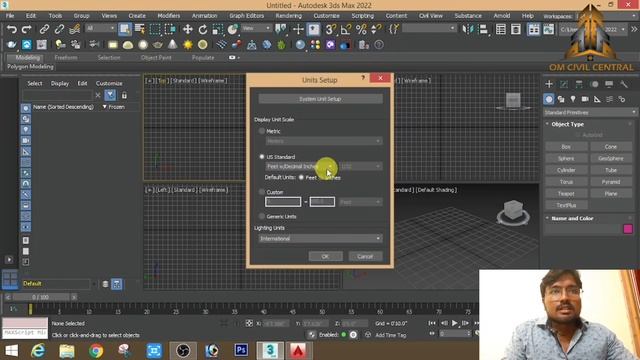The height and width of the screenshot is (360, 640).
Task: Open the Feet w/Decimal Inches dropdown
Action: click(300, 167)
